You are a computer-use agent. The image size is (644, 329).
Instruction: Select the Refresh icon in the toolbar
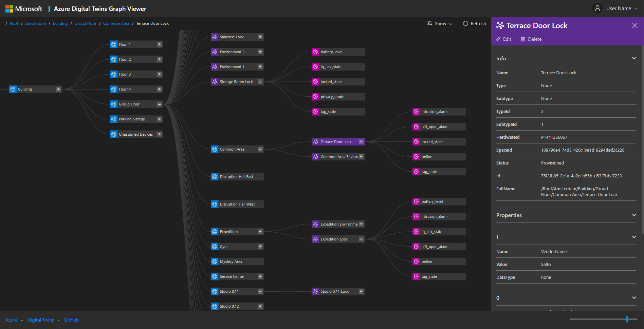[x=465, y=23]
